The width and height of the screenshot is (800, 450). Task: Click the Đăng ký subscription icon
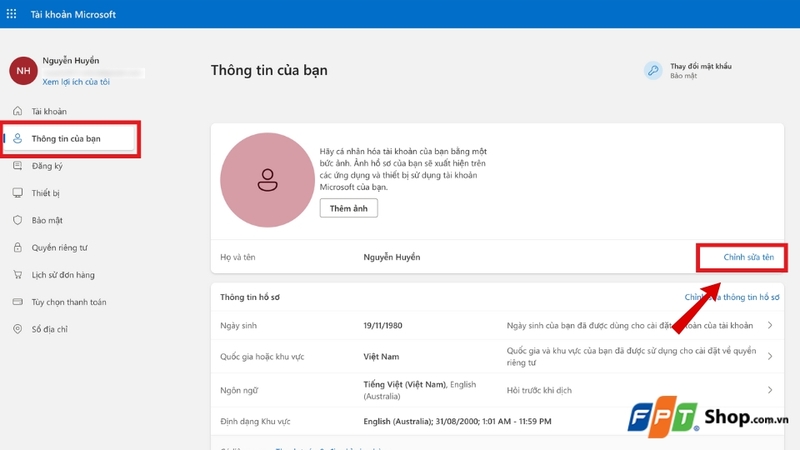pyautogui.click(x=17, y=165)
